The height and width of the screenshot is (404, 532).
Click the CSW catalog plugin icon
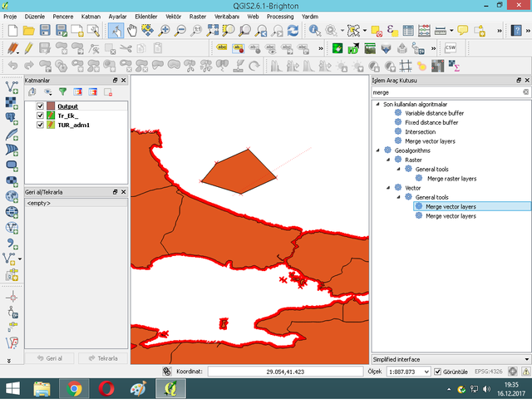pos(451,48)
